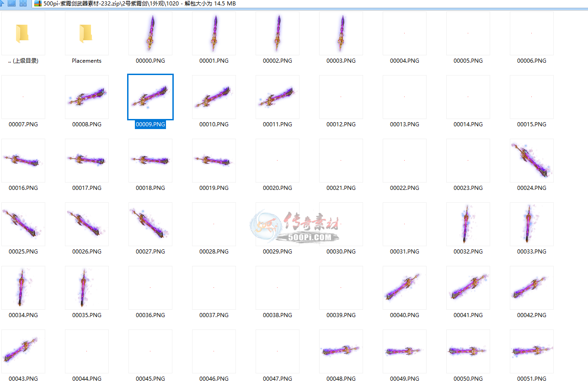Viewport: 588px width, 383px height.
Task: Select the 00033.PNG sword thumbnail
Action: [532, 224]
